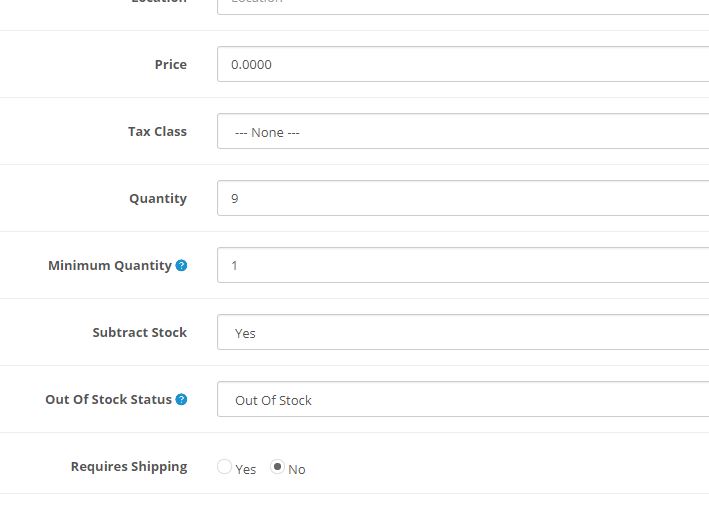The width and height of the screenshot is (709, 506).
Task: Click the Minimum Quantity input box
Action: pyautogui.click(x=462, y=266)
